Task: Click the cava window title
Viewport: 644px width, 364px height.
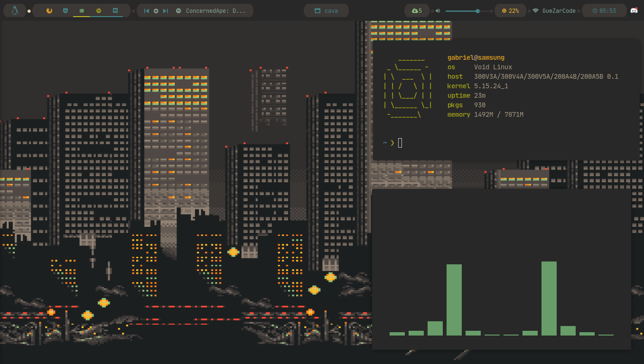Action: click(x=331, y=10)
